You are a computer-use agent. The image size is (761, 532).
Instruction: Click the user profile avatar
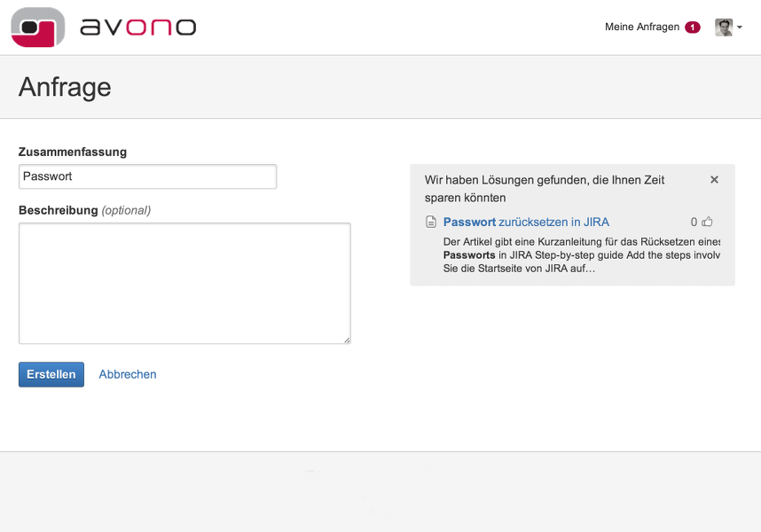724,27
